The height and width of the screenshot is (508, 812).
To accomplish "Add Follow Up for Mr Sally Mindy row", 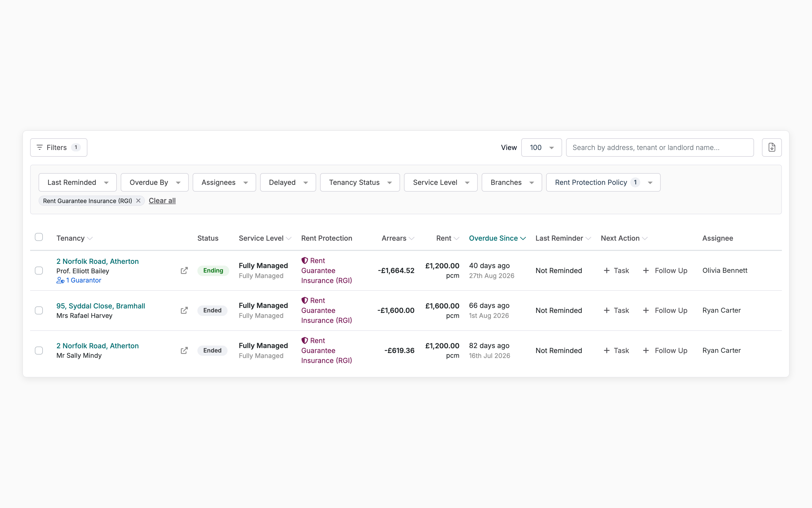I will tap(665, 351).
